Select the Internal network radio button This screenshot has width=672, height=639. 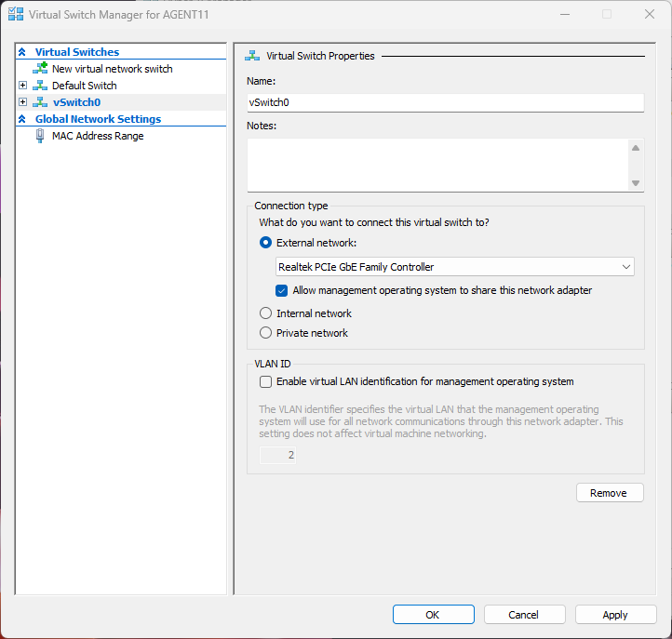(x=265, y=313)
